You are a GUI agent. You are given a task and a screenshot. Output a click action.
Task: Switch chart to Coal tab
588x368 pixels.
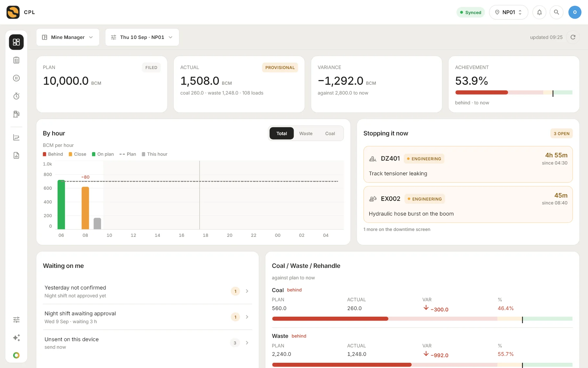click(330, 133)
